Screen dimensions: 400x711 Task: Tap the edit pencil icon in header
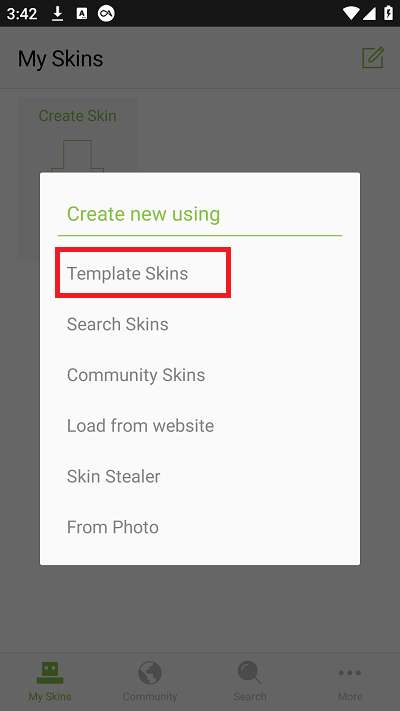(373, 58)
